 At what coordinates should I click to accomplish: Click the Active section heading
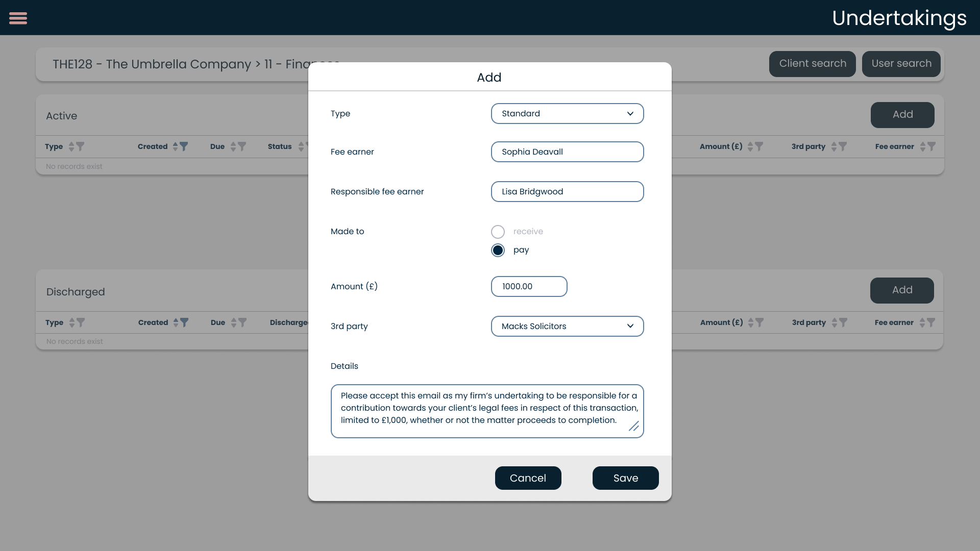click(x=61, y=116)
